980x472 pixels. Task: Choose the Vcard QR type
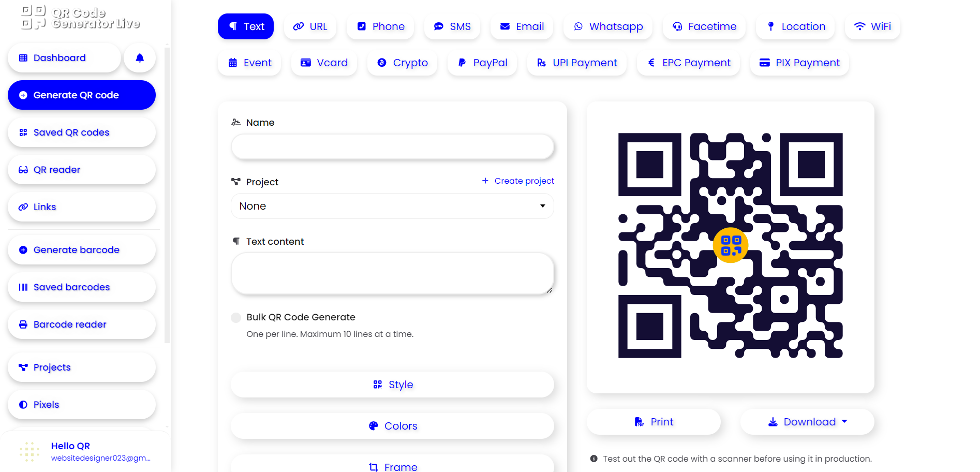click(x=324, y=63)
